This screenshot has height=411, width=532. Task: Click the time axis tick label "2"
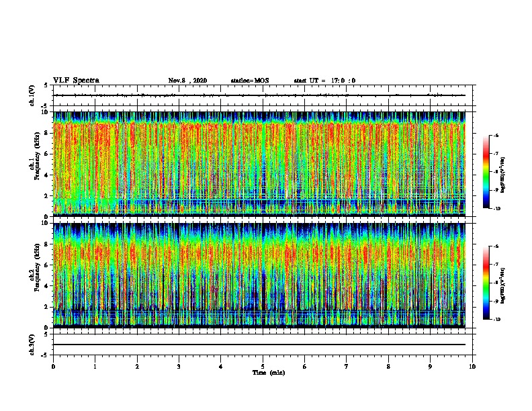pos(137,367)
